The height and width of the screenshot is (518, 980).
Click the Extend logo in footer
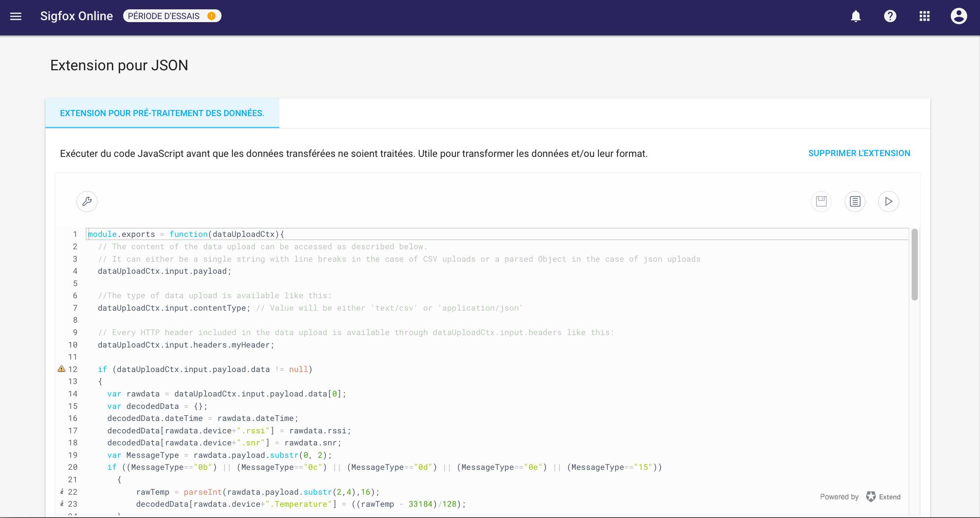[871, 497]
